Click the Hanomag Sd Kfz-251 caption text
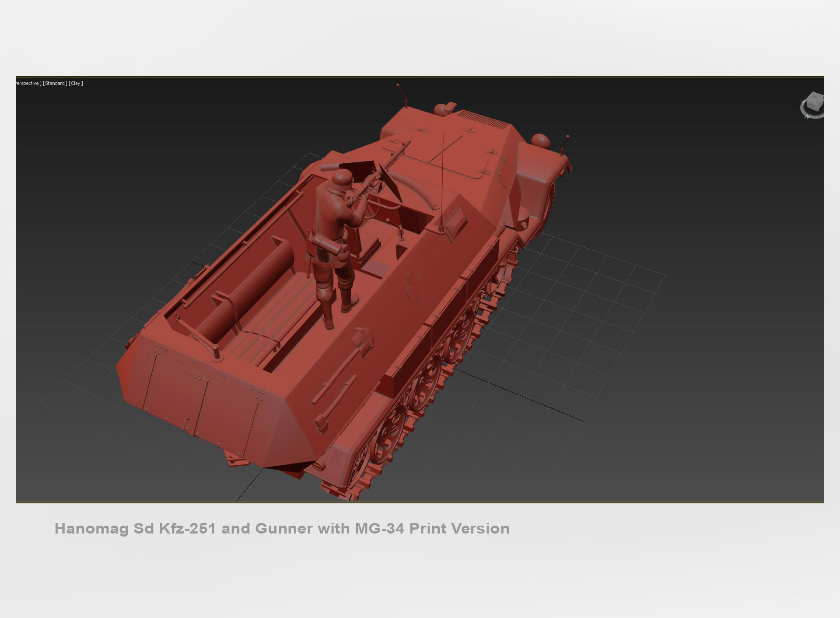Screen dimensions: 840x618 [x=282, y=528]
